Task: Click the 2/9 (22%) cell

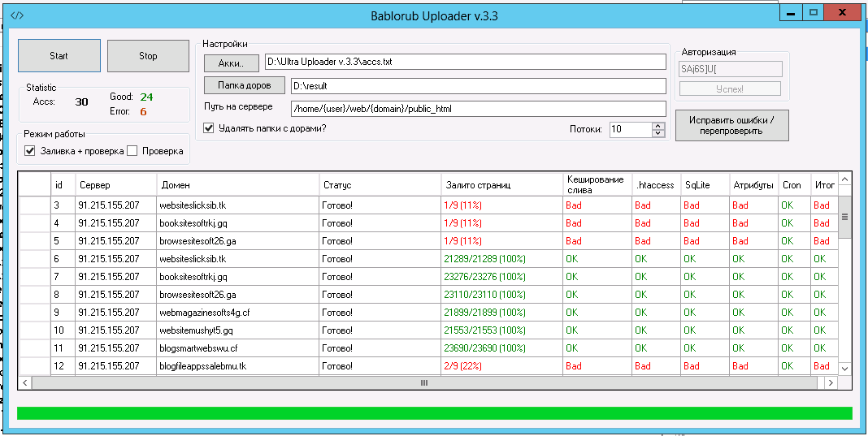Action: tap(502, 365)
